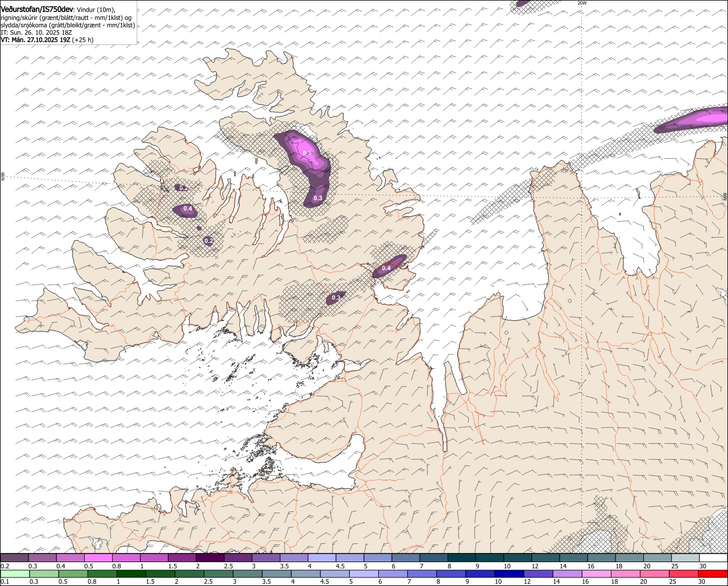Click the 'VT: Mán. 27.10.2025 19Z (+25 h)' line
The height and width of the screenshot is (586, 728).
coord(47,40)
